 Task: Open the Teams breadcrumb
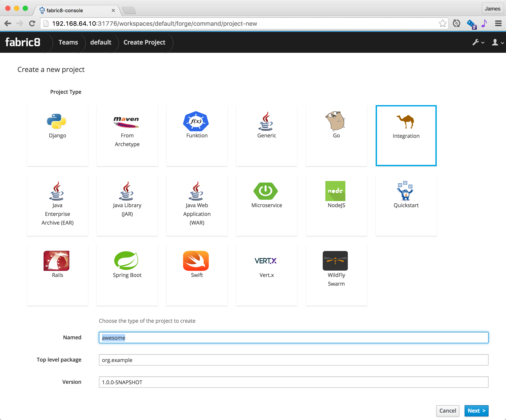(68, 42)
